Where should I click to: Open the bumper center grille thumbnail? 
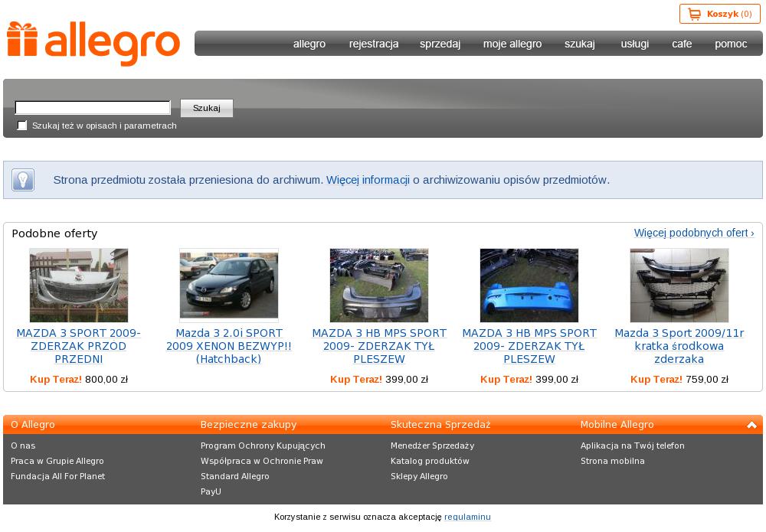click(679, 285)
